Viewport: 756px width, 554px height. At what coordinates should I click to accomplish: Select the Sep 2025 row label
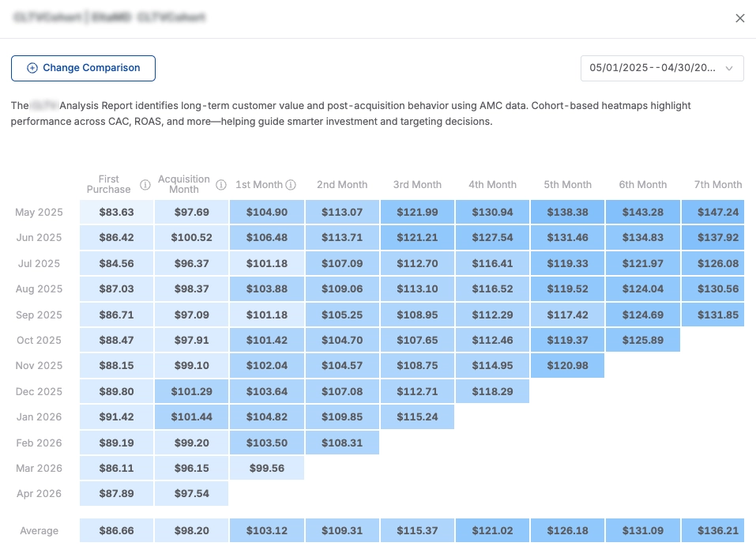(x=39, y=315)
